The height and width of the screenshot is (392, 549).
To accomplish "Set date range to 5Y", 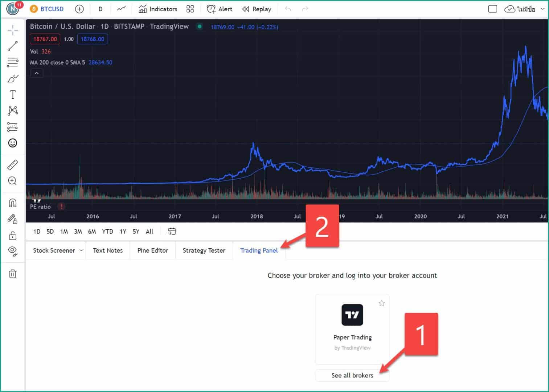I will [x=136, y=232].
